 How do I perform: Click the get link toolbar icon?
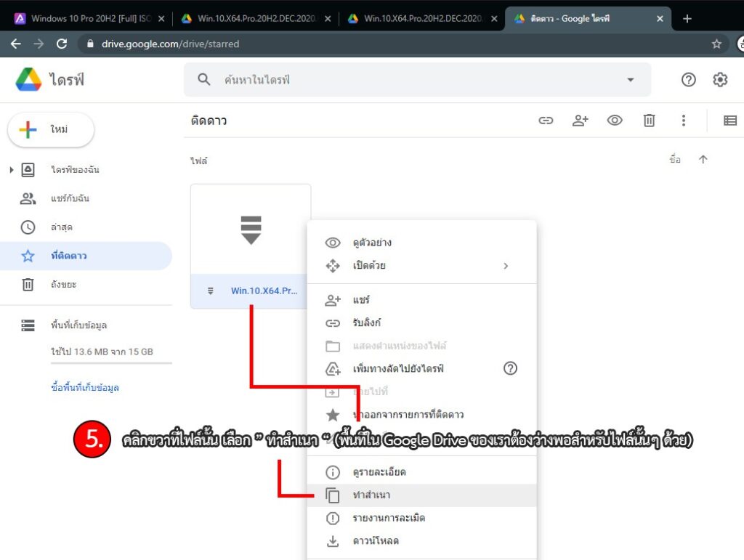point(546,121)
